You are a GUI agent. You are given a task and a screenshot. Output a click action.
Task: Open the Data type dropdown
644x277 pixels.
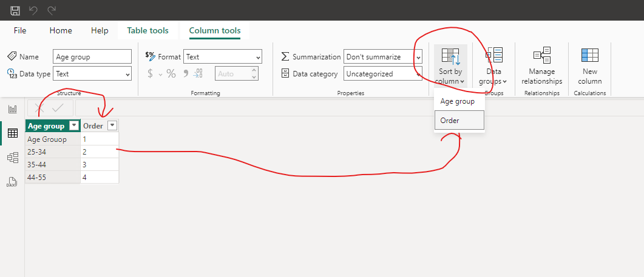point(92,74)
